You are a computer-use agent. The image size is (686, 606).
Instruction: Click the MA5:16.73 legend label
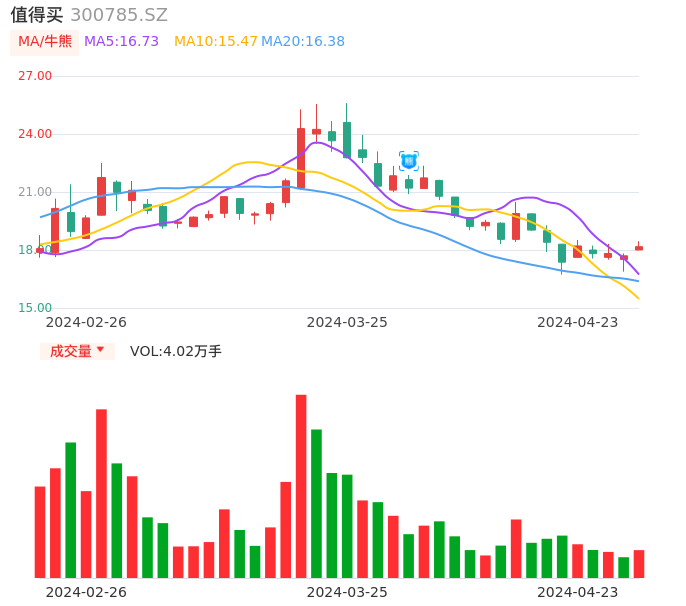[x=121, y=41]
